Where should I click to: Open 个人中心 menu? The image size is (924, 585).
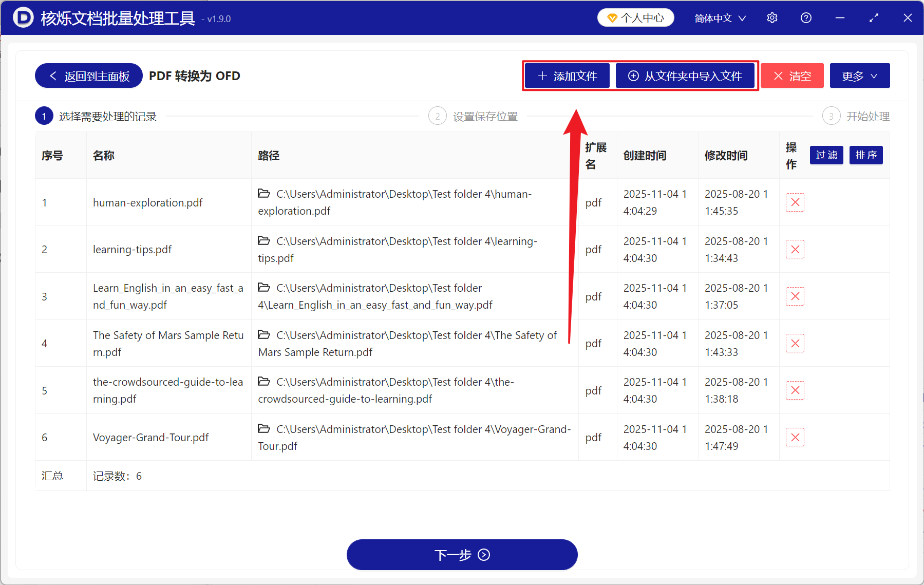[x=635, y=17]
